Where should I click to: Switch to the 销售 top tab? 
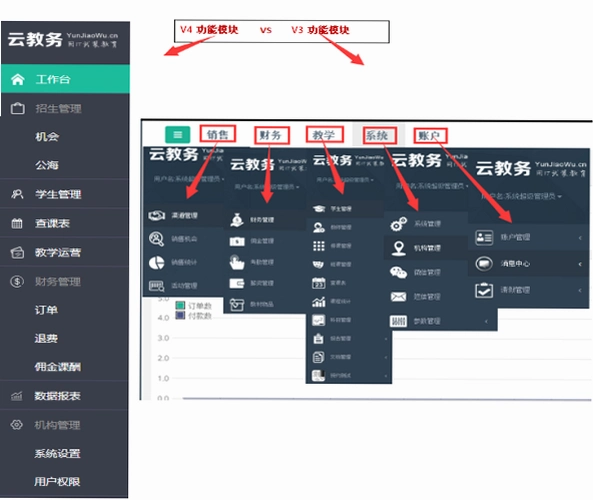[x=218, y=134]
